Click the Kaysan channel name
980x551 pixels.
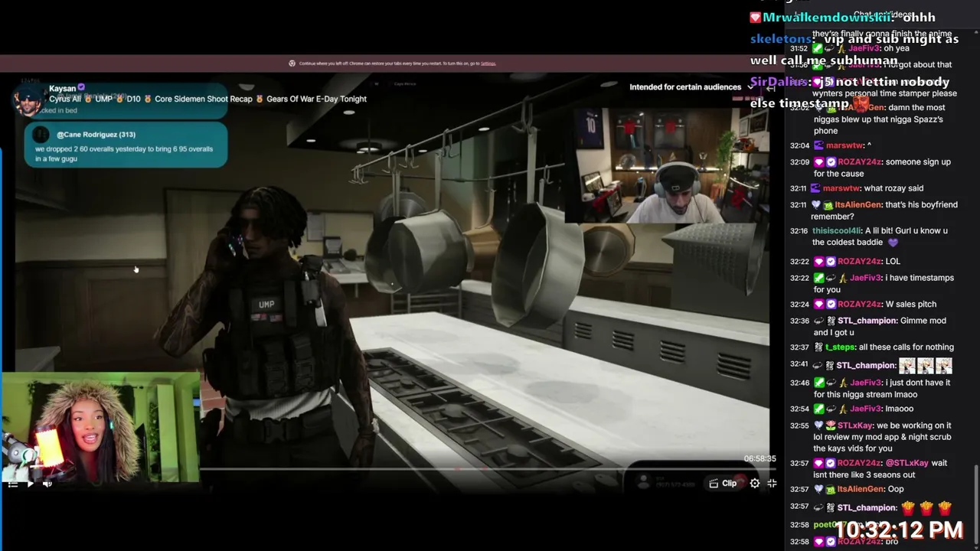[x=62, y=89]
